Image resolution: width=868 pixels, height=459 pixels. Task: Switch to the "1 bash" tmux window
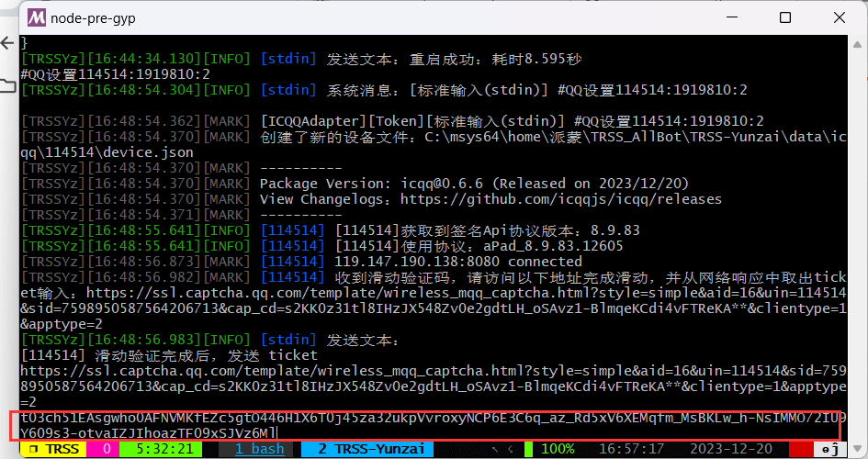coord(258,449)
